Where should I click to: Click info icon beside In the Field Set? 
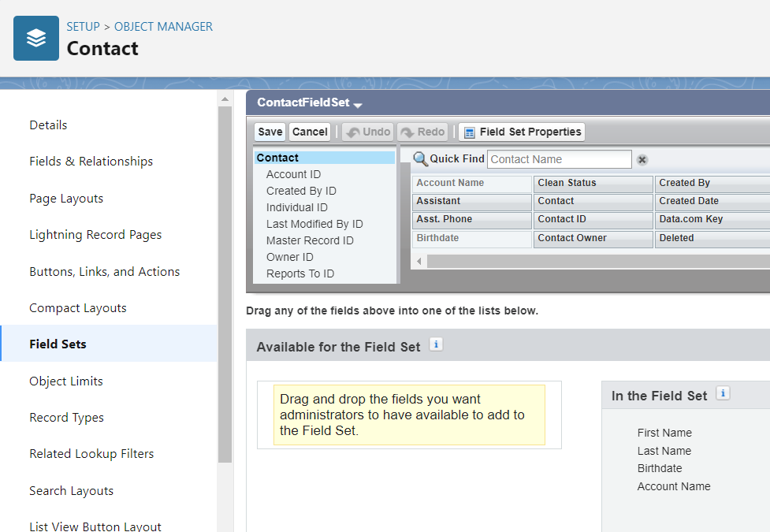click(x=723, y=393)
